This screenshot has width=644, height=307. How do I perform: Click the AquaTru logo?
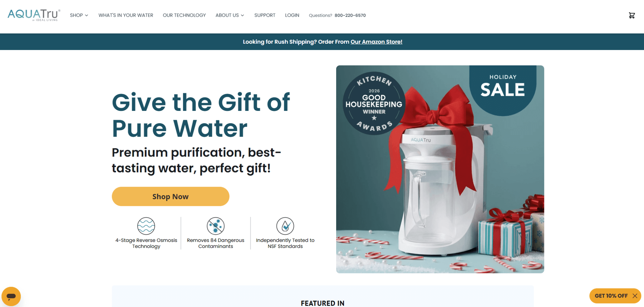(x=34, y=15)
